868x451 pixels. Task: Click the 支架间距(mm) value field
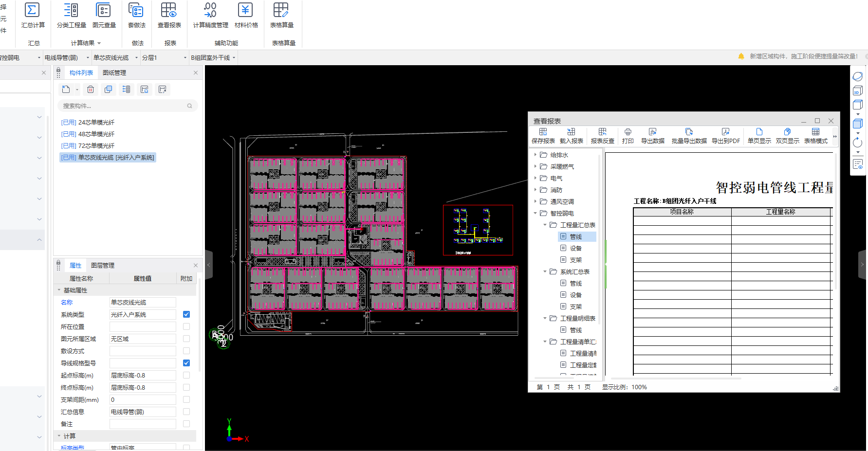tap(143, 399)
